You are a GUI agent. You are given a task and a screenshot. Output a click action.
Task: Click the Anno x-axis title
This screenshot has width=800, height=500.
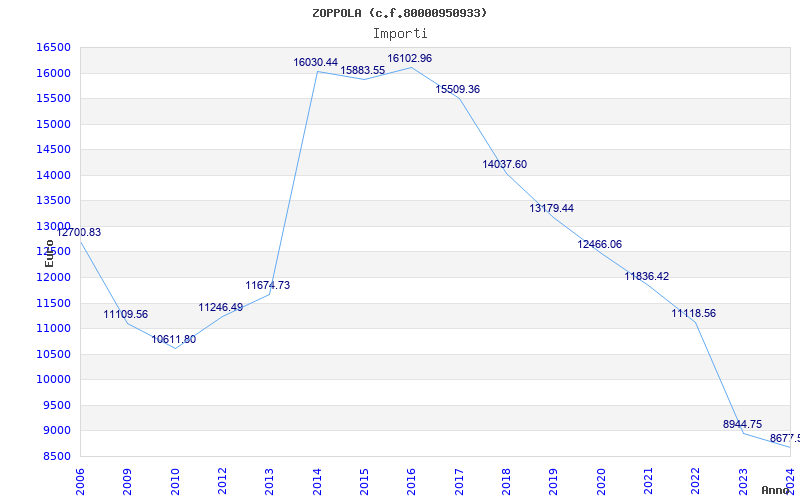[x=776, y=490]
